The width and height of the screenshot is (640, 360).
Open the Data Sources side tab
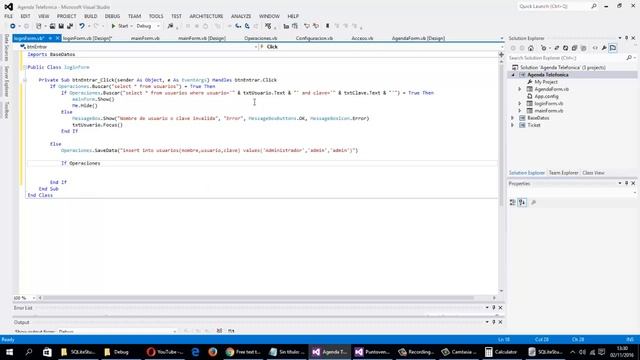(6, 47)
